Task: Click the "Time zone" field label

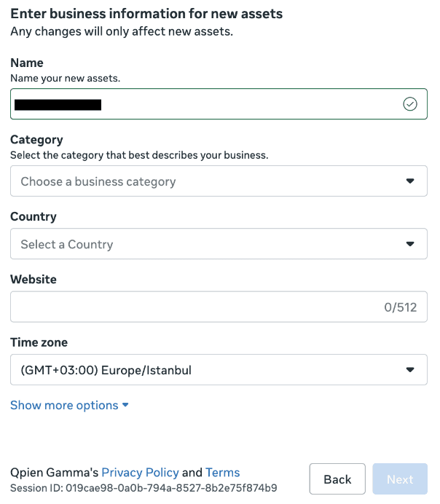Action: click(39, 342)
